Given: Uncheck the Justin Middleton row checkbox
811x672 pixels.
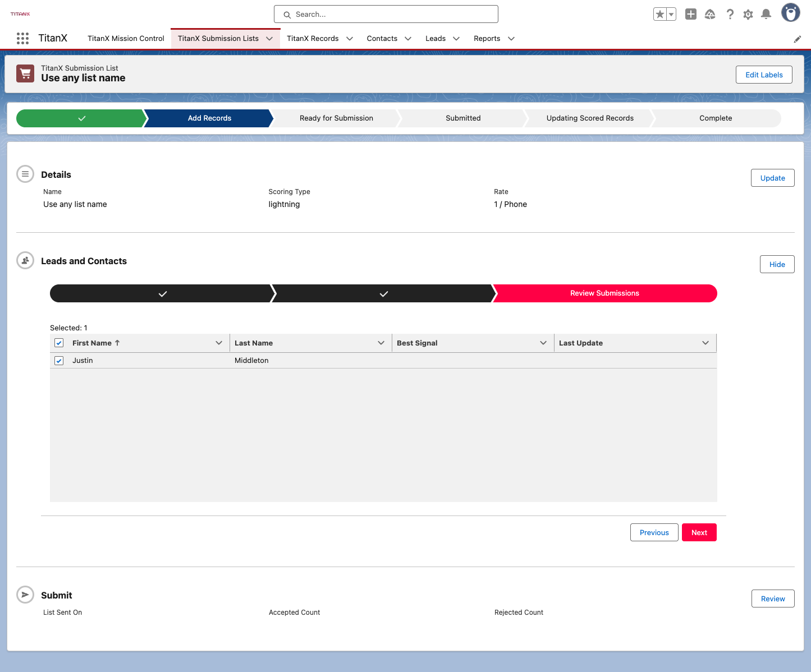Looking at the screenshot, I should (59, 361).
